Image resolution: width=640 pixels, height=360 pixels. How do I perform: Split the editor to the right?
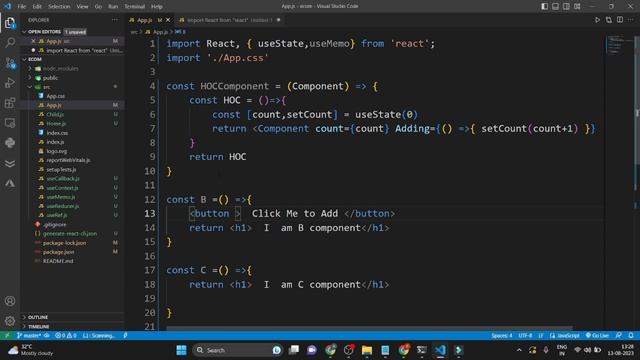[620, 20]
